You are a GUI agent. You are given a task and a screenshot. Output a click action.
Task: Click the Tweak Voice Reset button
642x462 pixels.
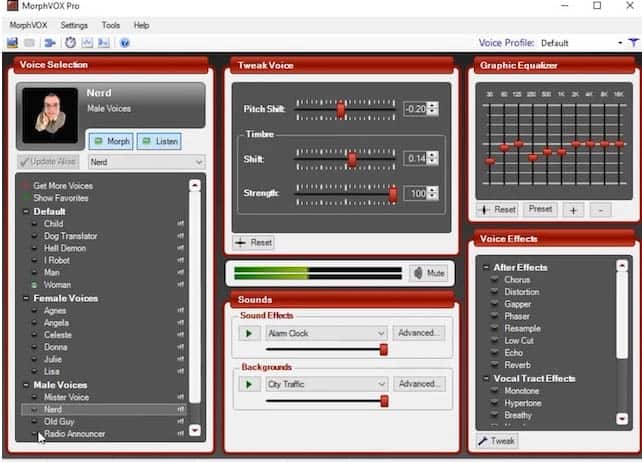[253, 243]
